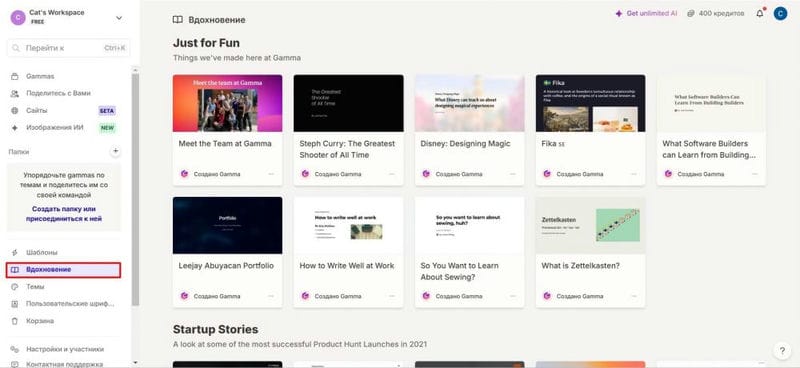Screen dimensions: 800x368
Task: Open Leejay Abuyacan Portfolio thumbnail
Action: point(228,225)
